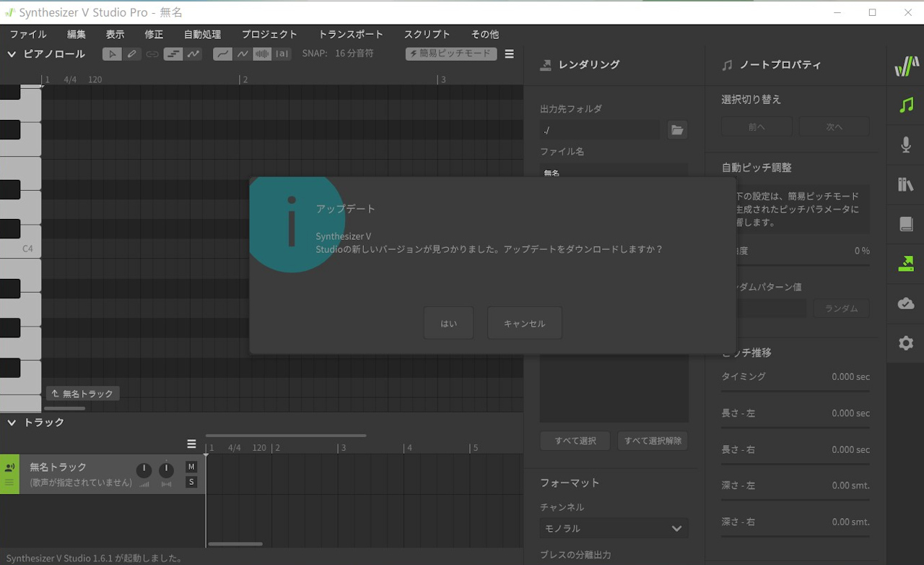Click the Synthesizer V logo sidebar icon
924x565 pixels.
(x=906, y=66)
